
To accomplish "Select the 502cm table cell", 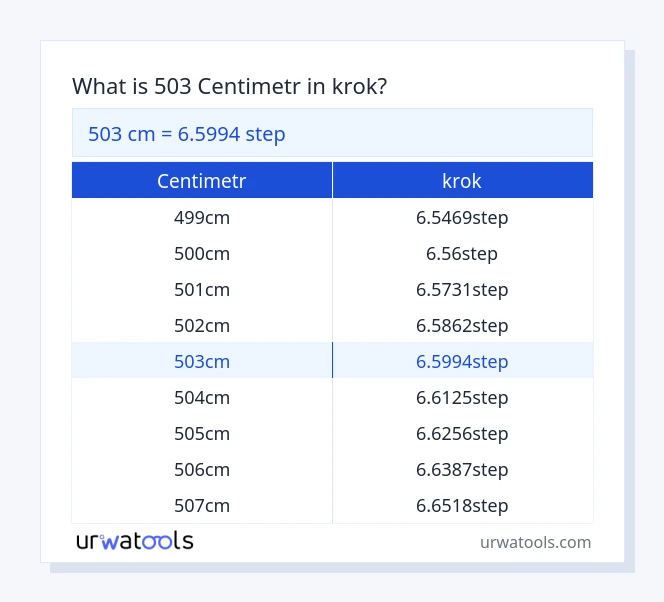I will pyautogui.click(x=202, y=325).
